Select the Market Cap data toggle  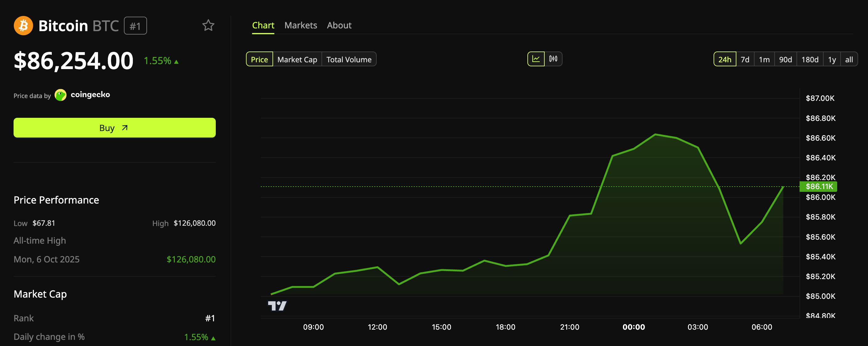297,59
